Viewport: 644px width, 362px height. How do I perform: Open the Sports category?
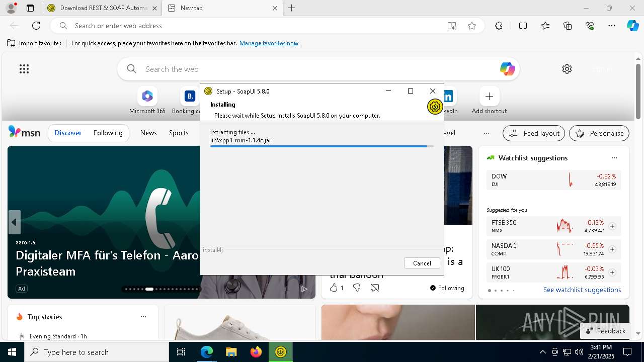tap(179, 133)
